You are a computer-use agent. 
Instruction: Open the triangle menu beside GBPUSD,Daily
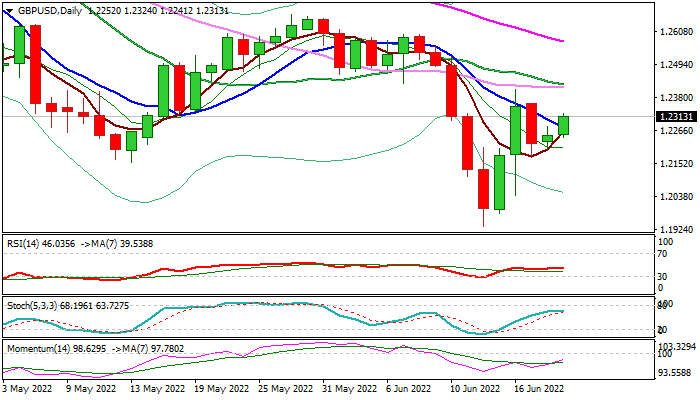point(9,12)
